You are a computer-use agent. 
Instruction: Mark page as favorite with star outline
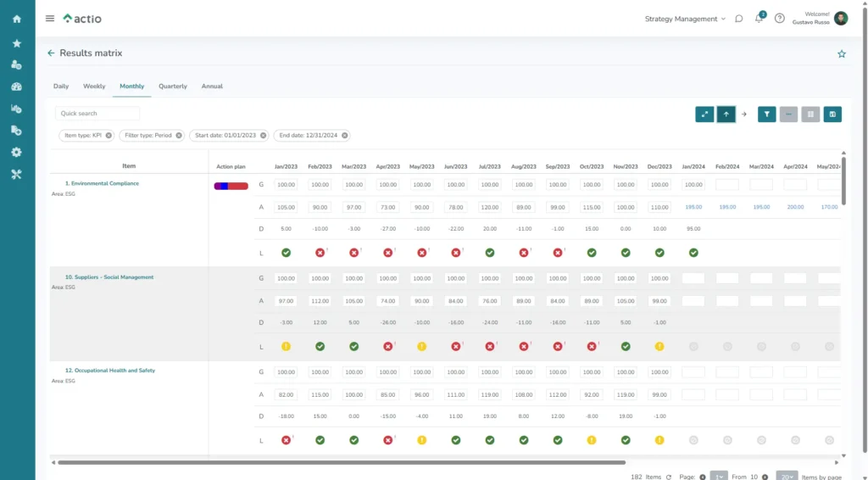tap(842, 53)
